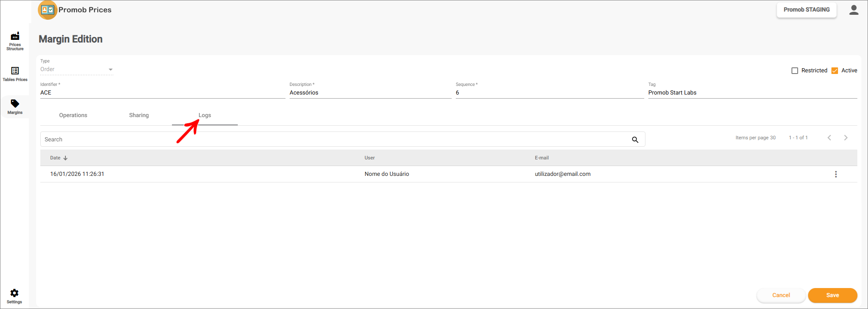The width and height of the screenshot is (868, 309).
Task: Edit the Description field
Action: 371,93
